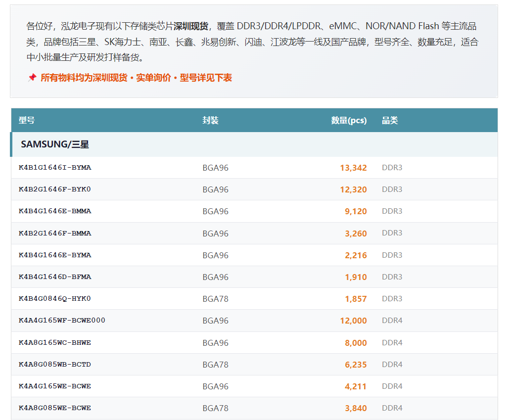Select model K4B4G1646D-BFMA
Viewport: 508px width, 420px height.
(55, 277)
